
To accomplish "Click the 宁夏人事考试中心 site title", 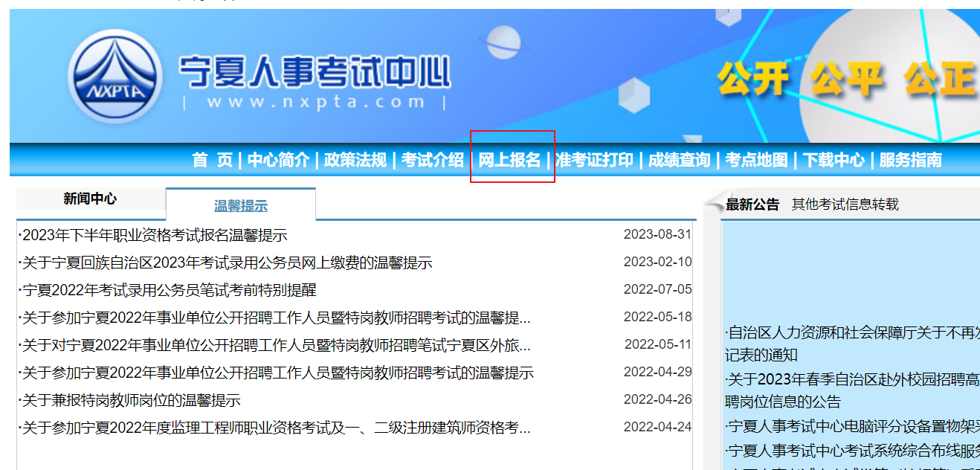I will pos(314,73).
